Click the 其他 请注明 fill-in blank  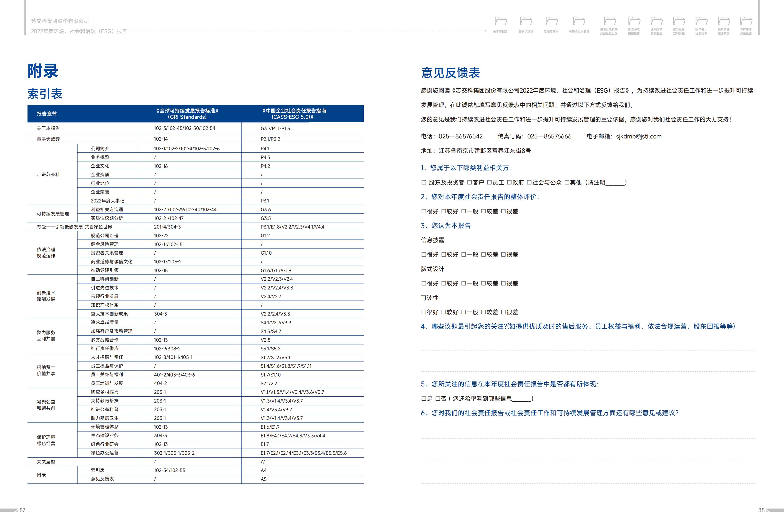click(x=615, y=183)
